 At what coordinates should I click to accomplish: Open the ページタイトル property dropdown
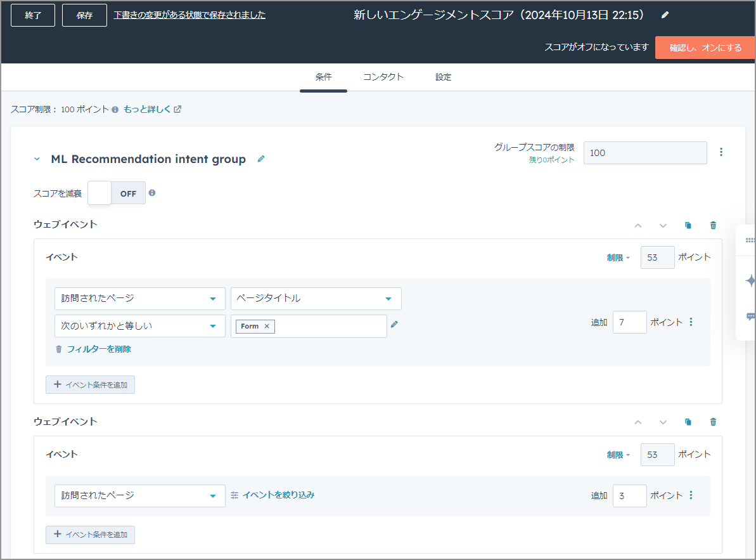(x=316, y=299)
